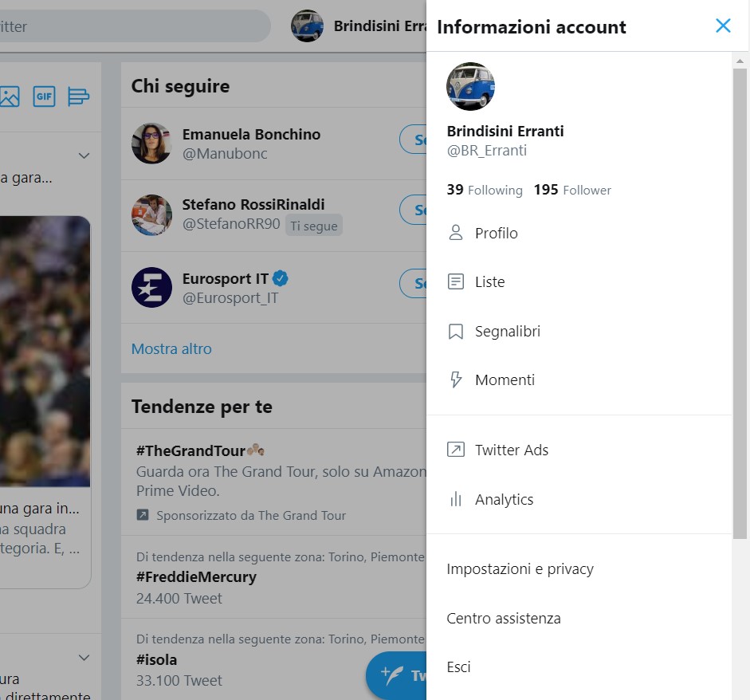The height and width of the screenshot is (700, 750).
Task: Select Esci to log out
Action: (458, 667)
